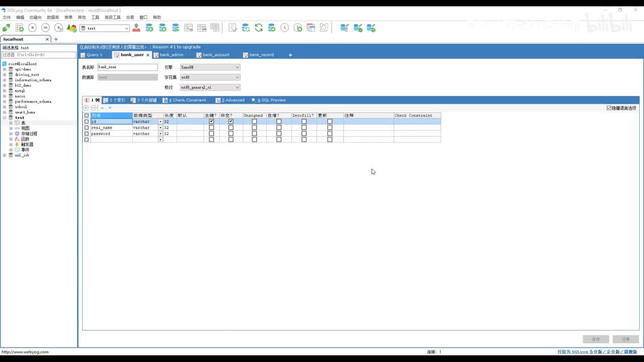Image resolution: width=644 pixels, height=362 pixels.
Task: Collapse the test database node
Action: point(5,118)
